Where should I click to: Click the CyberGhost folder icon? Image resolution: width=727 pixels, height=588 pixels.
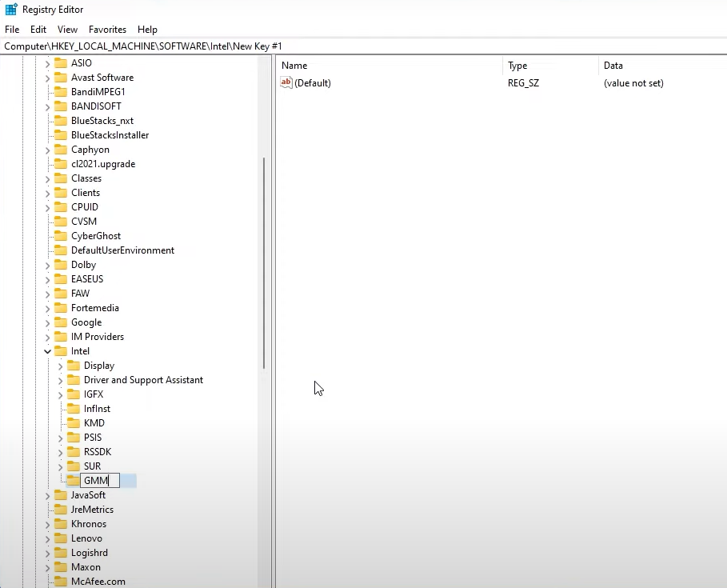(60, 236)
